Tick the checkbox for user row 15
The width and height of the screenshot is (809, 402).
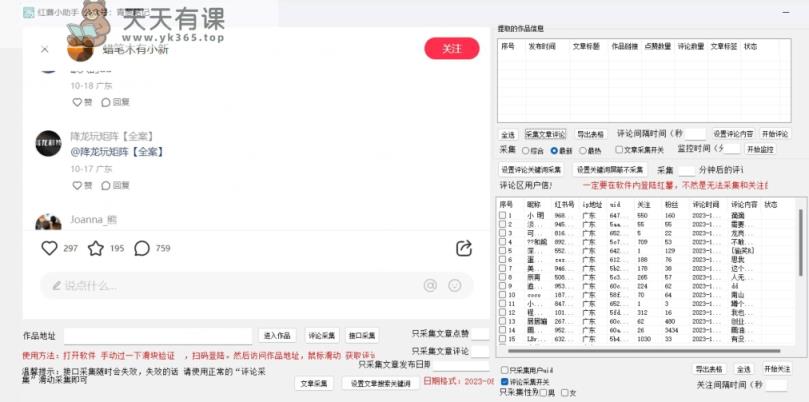click(503, 339)
